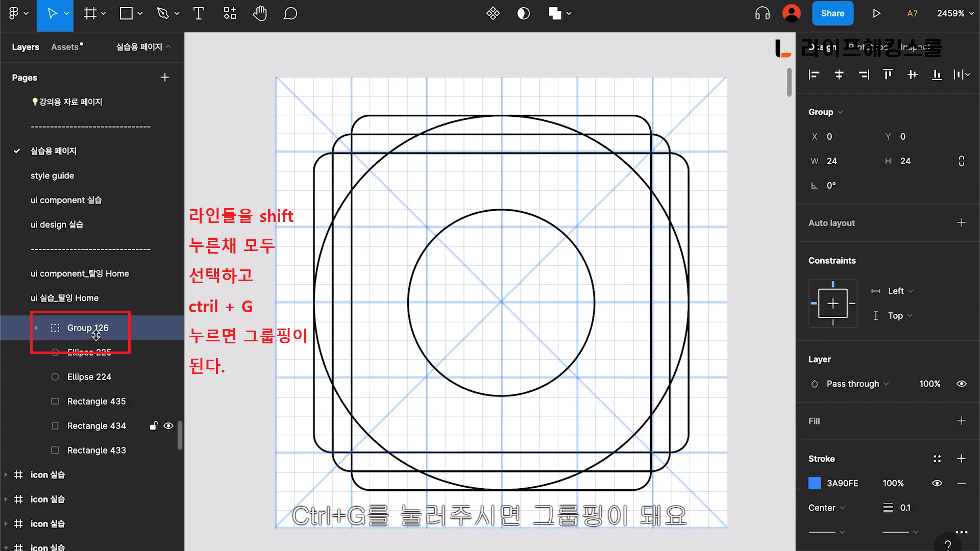Toggle Layer visibility eye icon

(961, 384)
